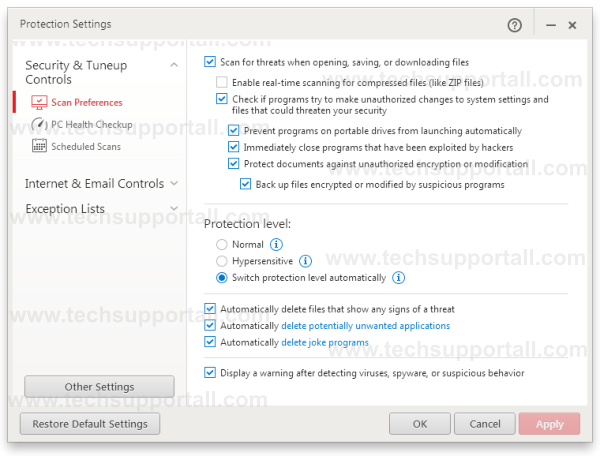Expand Internet & Email Controls section
600x456 pixels.
coord(174,183)
